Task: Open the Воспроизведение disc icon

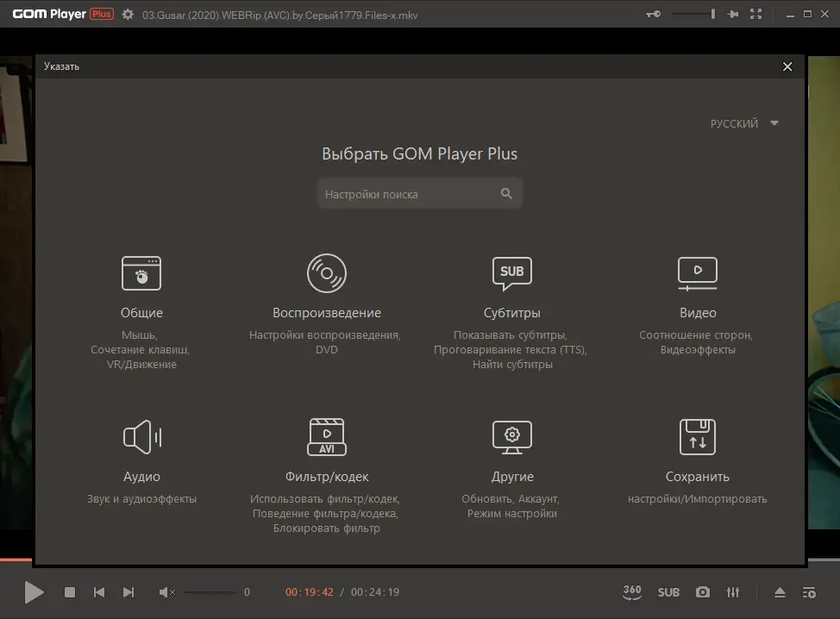Action: coord(327,273)
